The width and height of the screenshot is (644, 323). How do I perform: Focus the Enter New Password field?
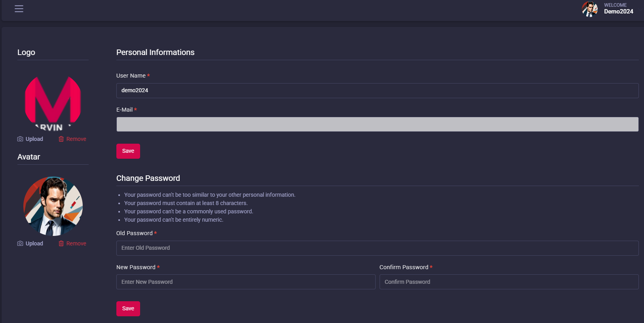[x=245, y=282]
